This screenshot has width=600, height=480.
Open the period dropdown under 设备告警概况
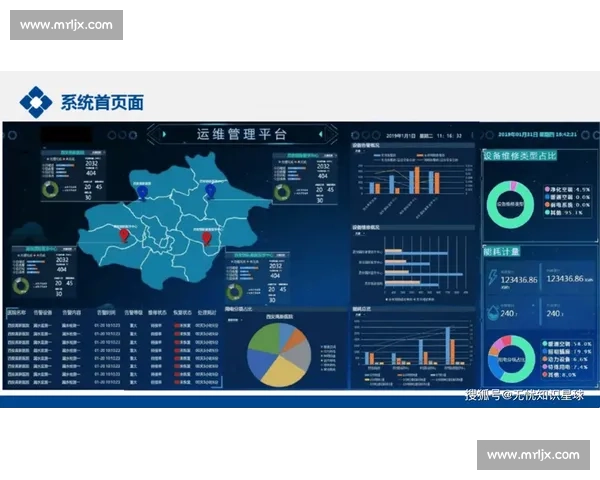pos(358,151)
